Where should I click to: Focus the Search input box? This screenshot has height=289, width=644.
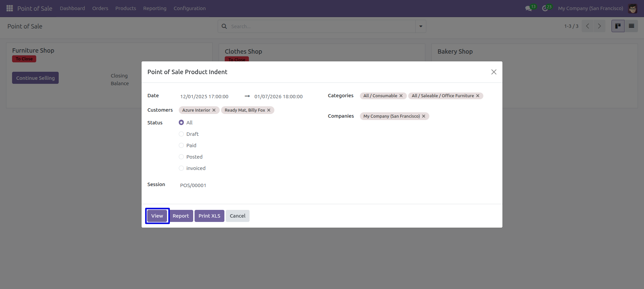click(322, 26)
